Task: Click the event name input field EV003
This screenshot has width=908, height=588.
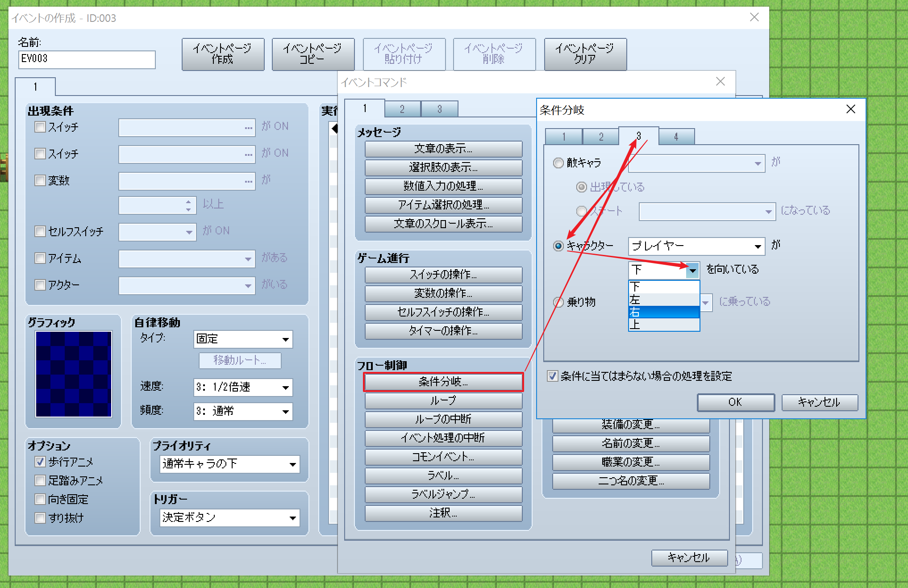Action: click(87, 59)
